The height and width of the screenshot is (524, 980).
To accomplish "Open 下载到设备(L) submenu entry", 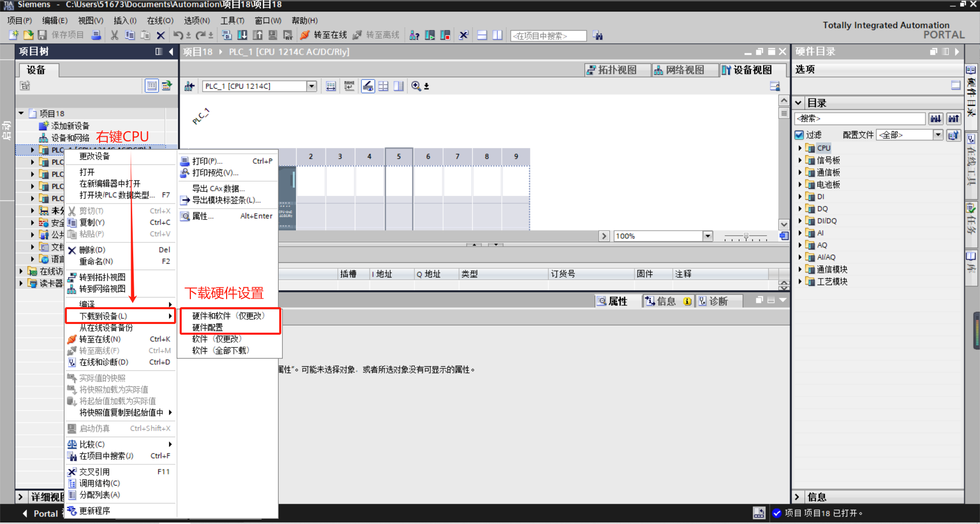I will tap(120, 316).
